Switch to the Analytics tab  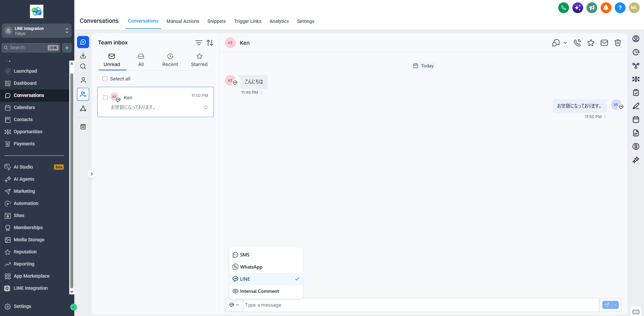(x=279, y=21)
